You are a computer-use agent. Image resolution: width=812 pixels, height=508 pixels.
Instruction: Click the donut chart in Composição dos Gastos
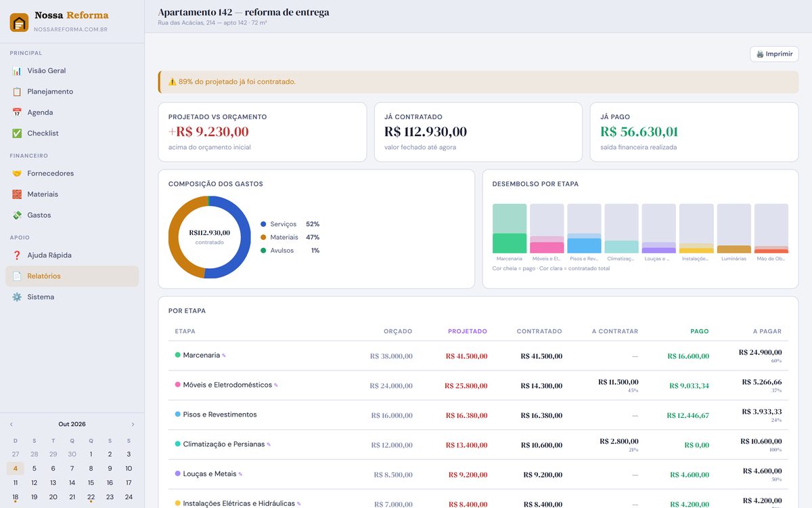209,237
